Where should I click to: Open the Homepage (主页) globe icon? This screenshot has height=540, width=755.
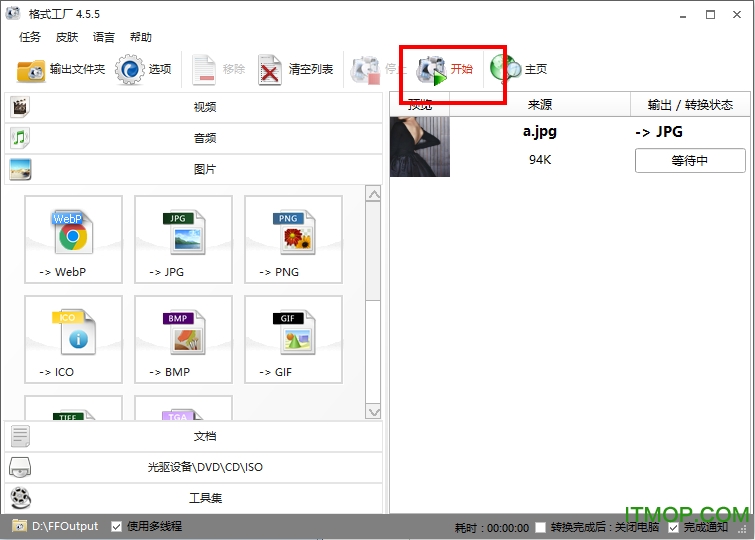coord(505,69)
